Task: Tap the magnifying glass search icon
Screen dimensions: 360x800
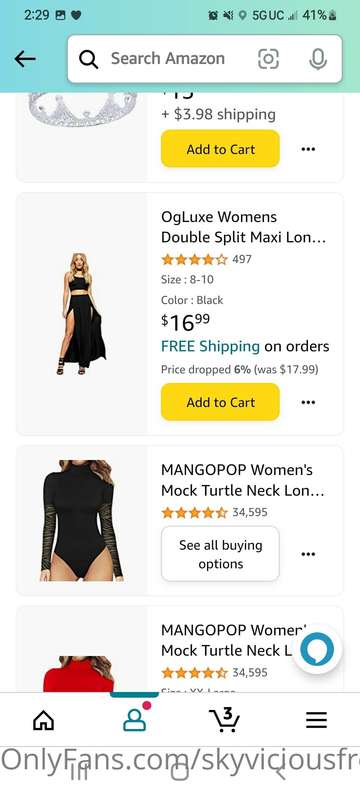Action: 88,60
